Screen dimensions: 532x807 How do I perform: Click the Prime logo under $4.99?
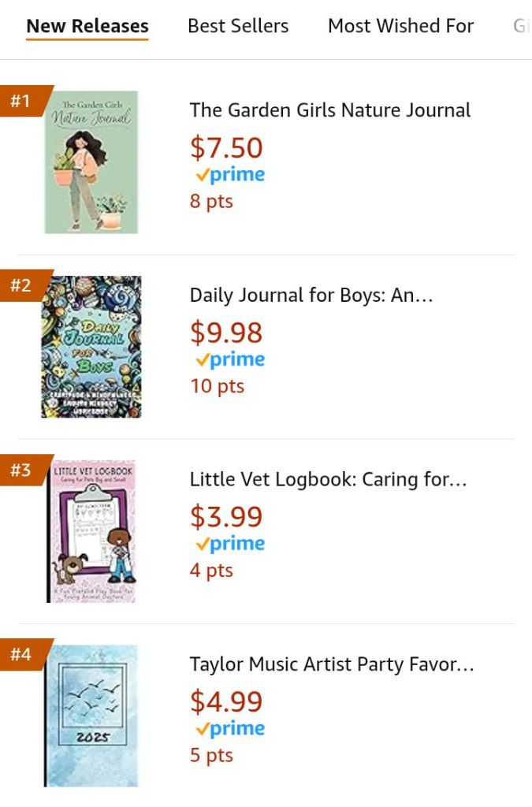(x=230, y=728)
